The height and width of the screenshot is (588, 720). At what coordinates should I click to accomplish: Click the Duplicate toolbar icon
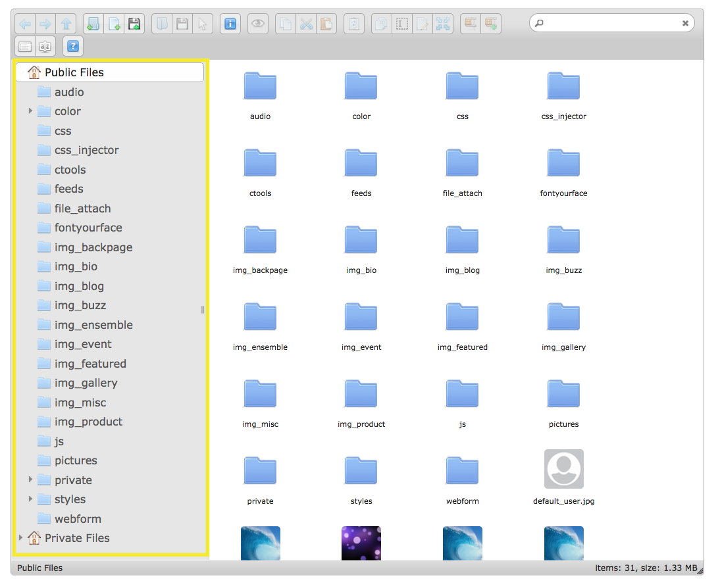coord(381,24)
